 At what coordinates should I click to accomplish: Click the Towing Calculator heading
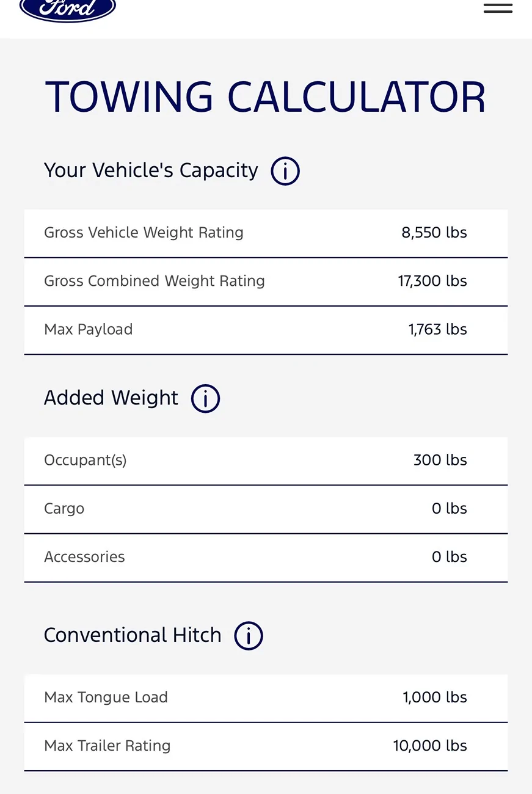pos(266,98)
